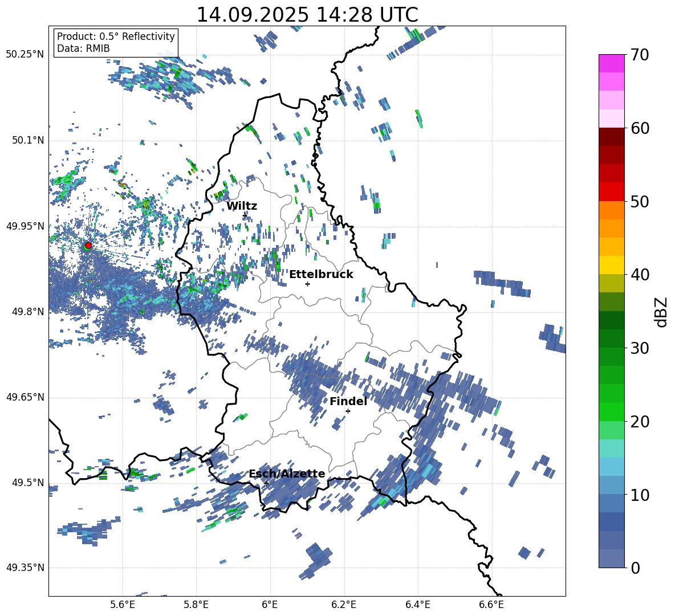This screenshot has width=675, height=616.
Task: Click the olive colorbar segment below 40
Action: click(x=611, y=283)
